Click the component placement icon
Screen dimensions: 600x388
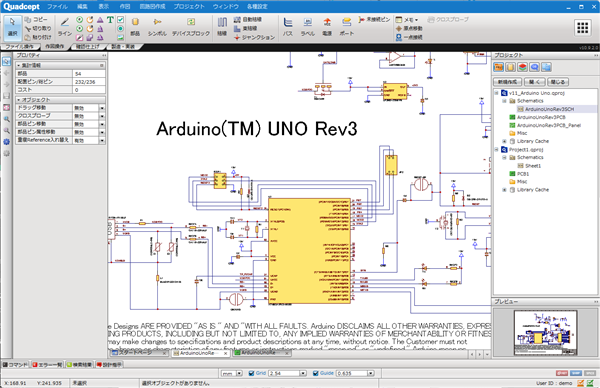(x=135, y=27)
